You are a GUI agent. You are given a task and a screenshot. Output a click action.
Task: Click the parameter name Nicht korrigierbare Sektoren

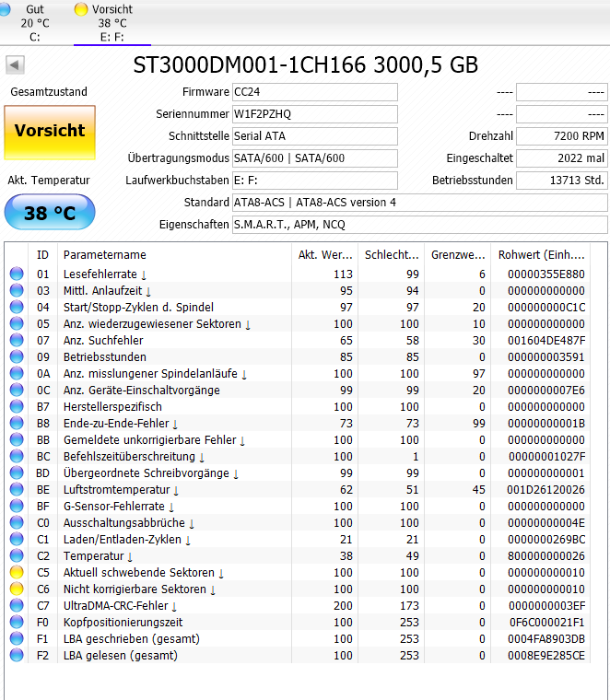click(135, 589)
